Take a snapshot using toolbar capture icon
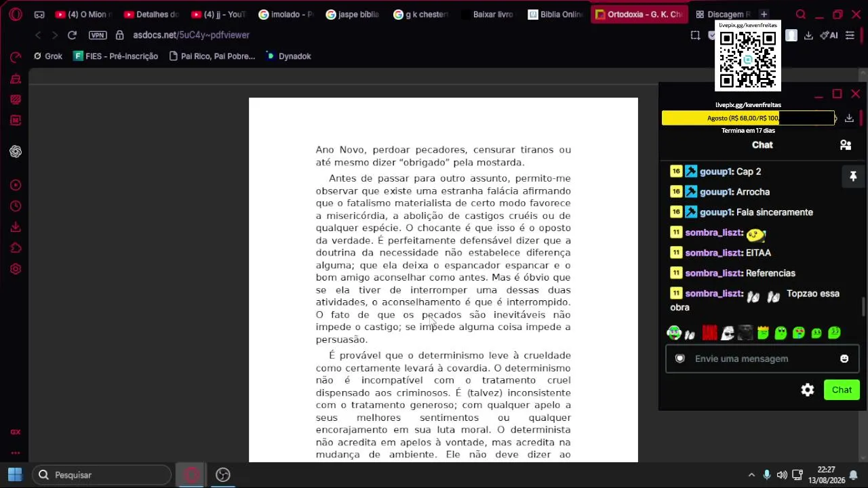 coord(695,35)
